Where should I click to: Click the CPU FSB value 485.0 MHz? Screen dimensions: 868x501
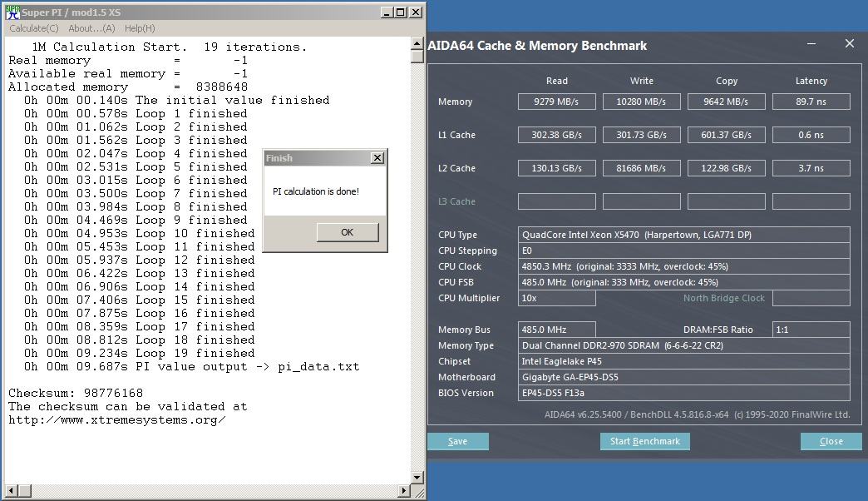click(684, 282)
